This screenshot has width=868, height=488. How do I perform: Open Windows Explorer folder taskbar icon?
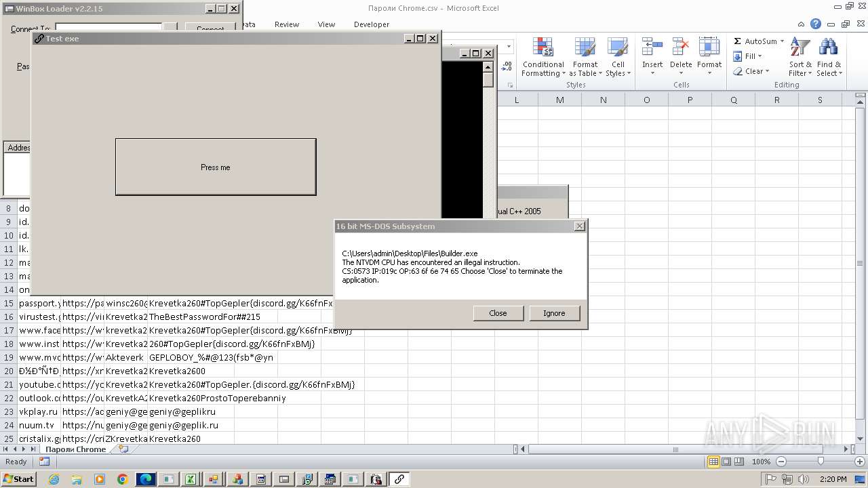coord(77,479)
